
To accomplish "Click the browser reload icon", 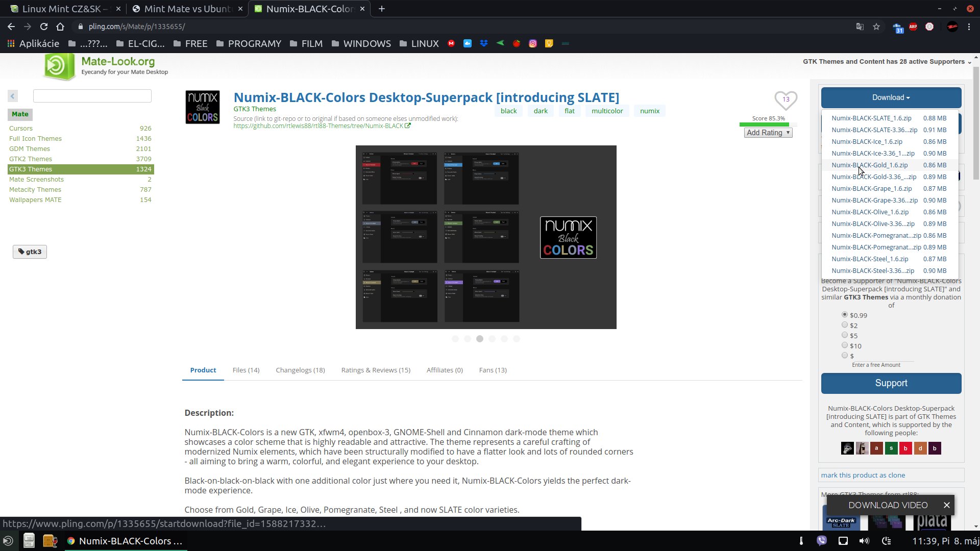I will (44, 27).
